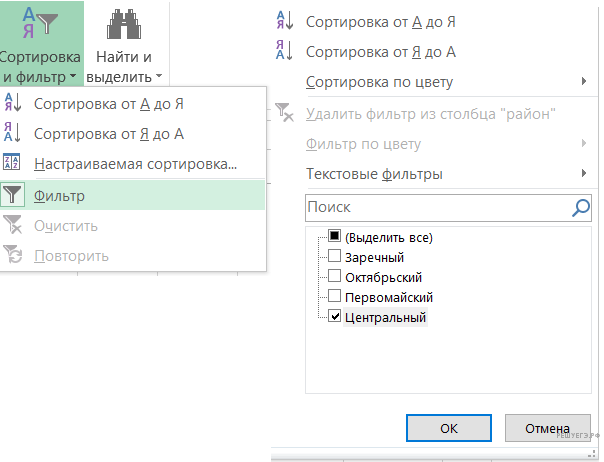Open the Сортировка и фильтр ribbon button
Image resolution: width=604 pixels, height=462 pixels.
[x=41, y=44]
